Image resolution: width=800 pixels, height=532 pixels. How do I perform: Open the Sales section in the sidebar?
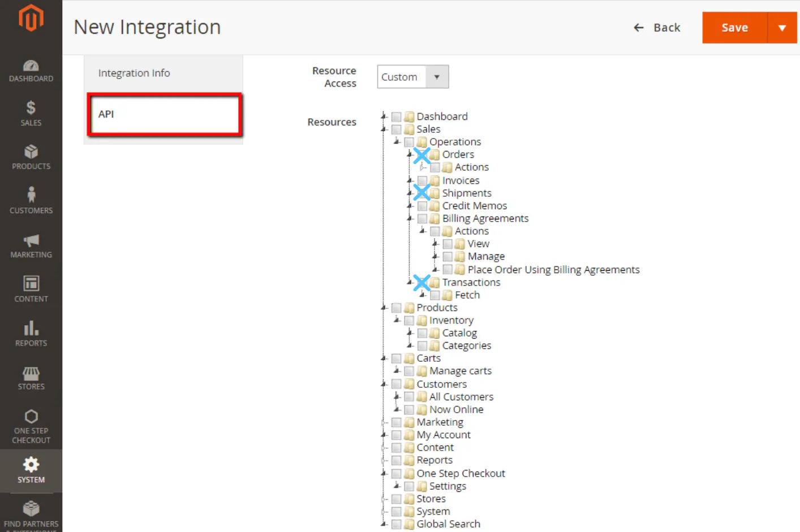point(31,113)
